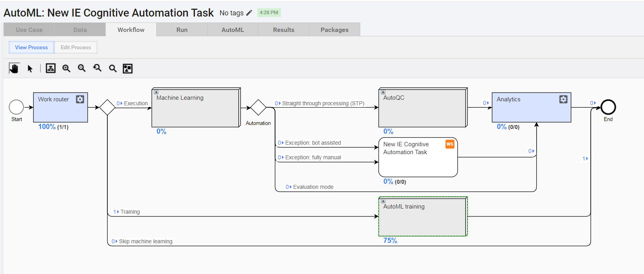Click the Skip machine learning label
644x274 pixels.
click(146, 241)
